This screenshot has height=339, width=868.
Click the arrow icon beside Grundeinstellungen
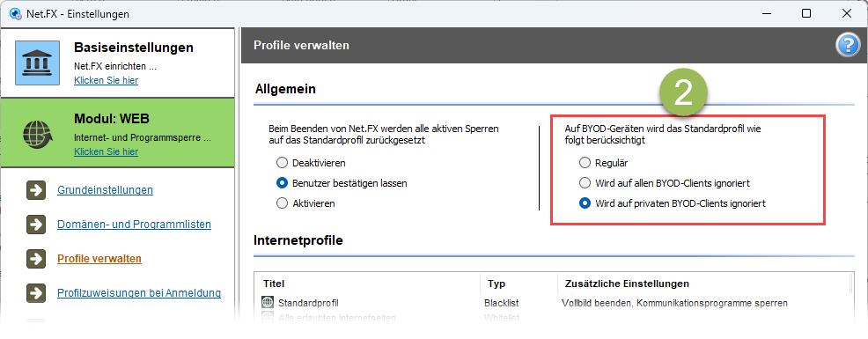(36, 190)
